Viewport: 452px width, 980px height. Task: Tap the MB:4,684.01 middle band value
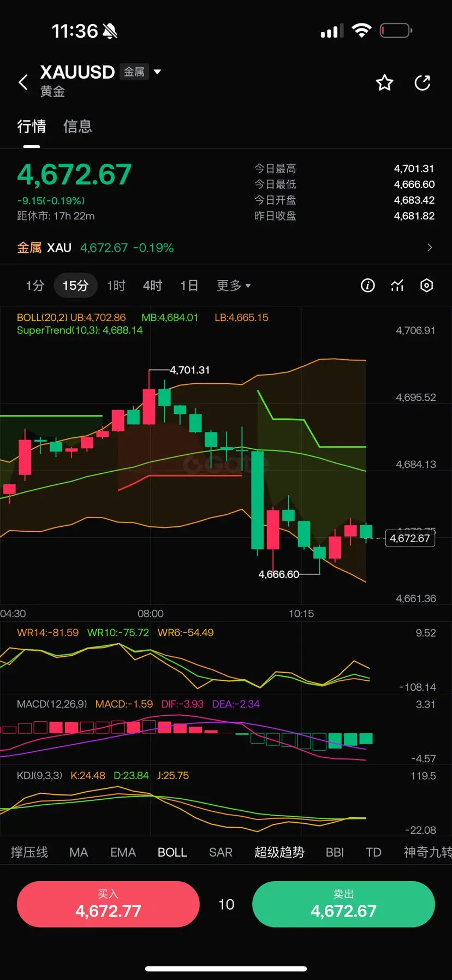[x=170, y=318]
